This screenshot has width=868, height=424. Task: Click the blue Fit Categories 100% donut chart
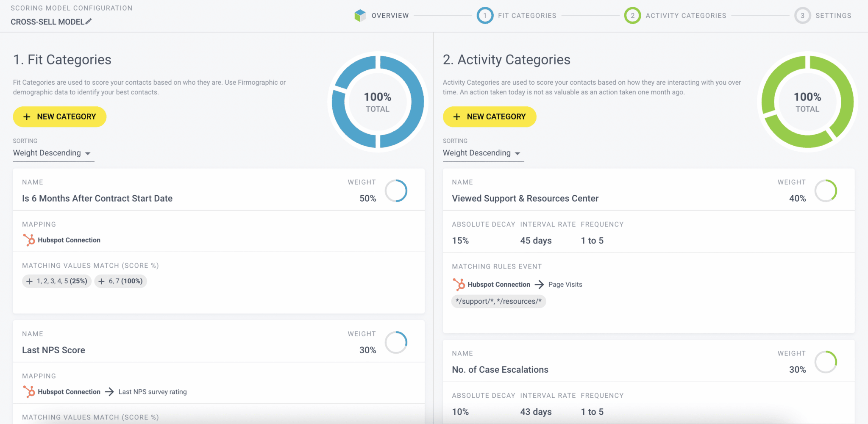click(378, 102)
